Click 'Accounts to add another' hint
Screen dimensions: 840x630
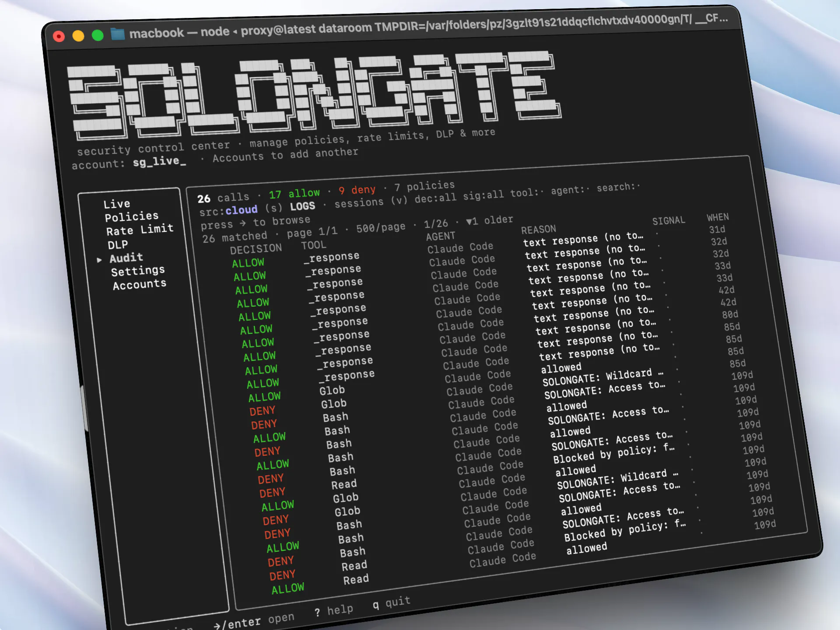tap(285, 155)
